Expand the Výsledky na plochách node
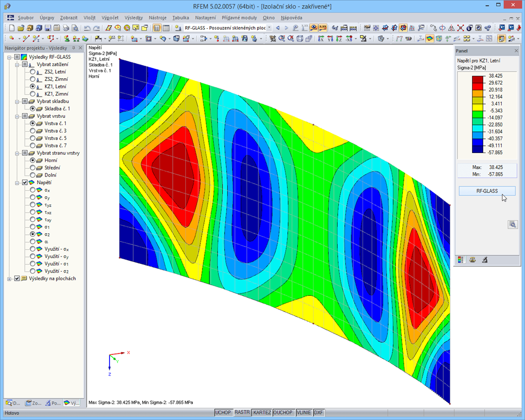This screenshot has height=420, width=525. pyautogui.click(x=10, y=279)
